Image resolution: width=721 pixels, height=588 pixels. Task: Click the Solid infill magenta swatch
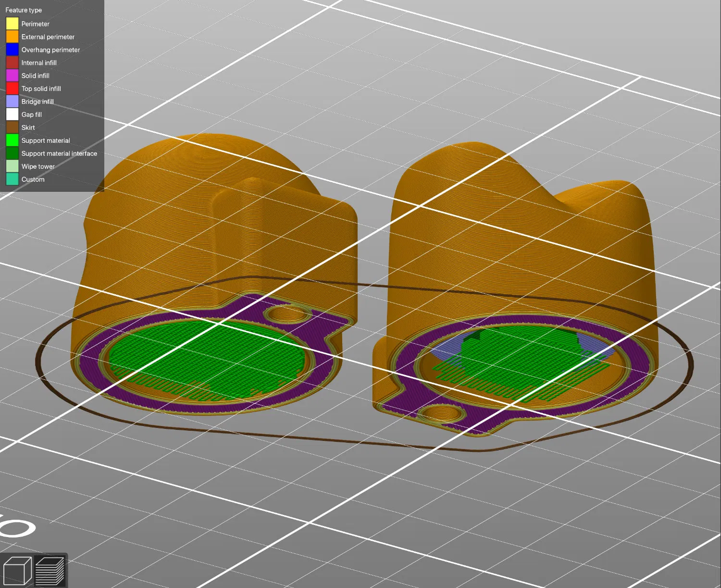(12, 75)
